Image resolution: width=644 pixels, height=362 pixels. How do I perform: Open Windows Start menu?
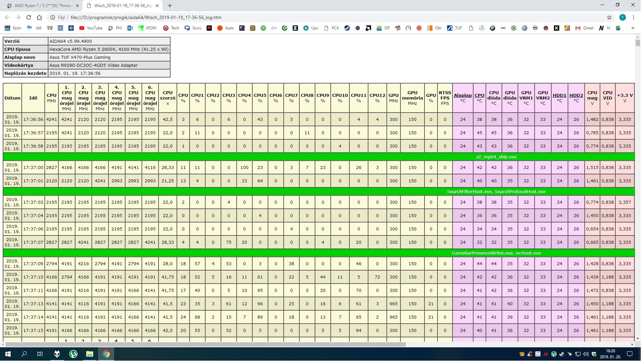[x=8, y=354]
